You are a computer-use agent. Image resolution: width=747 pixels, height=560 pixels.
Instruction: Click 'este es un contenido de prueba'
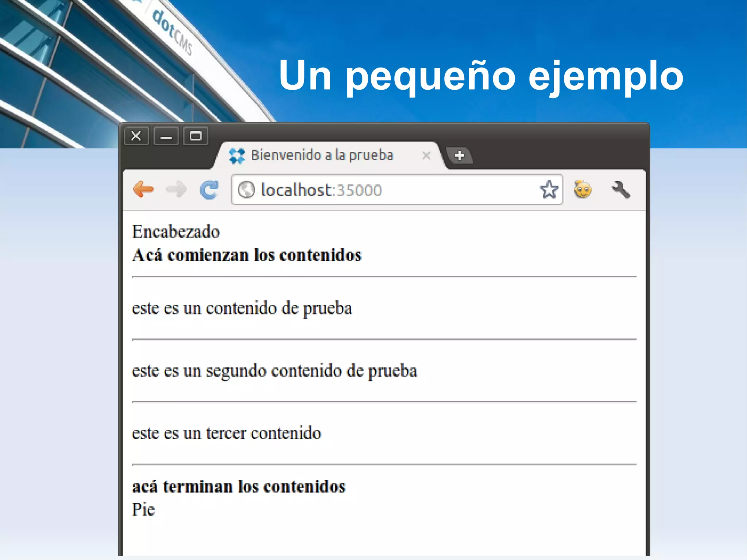click(x=242, y=308)
